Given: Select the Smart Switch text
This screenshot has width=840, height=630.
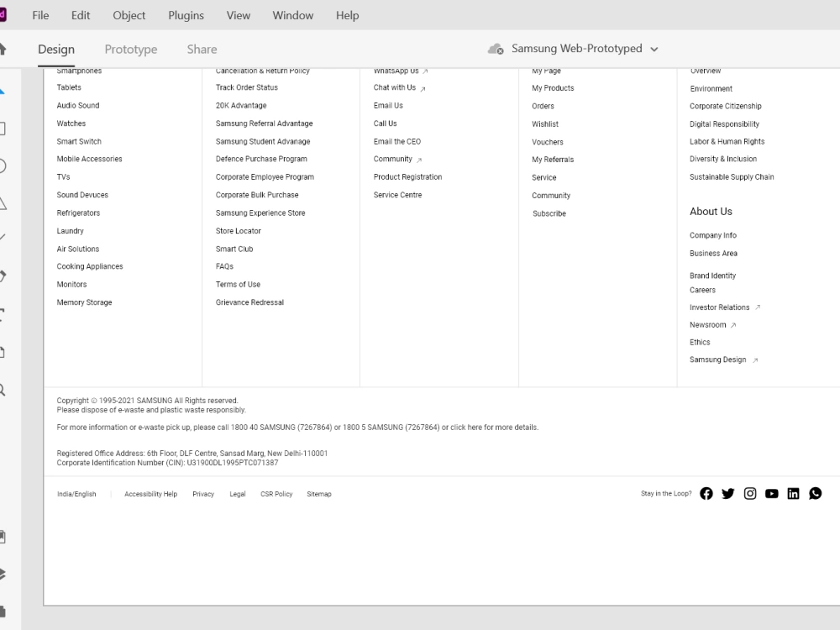Looking at the screenshot, I should click(x=79, y=141).
